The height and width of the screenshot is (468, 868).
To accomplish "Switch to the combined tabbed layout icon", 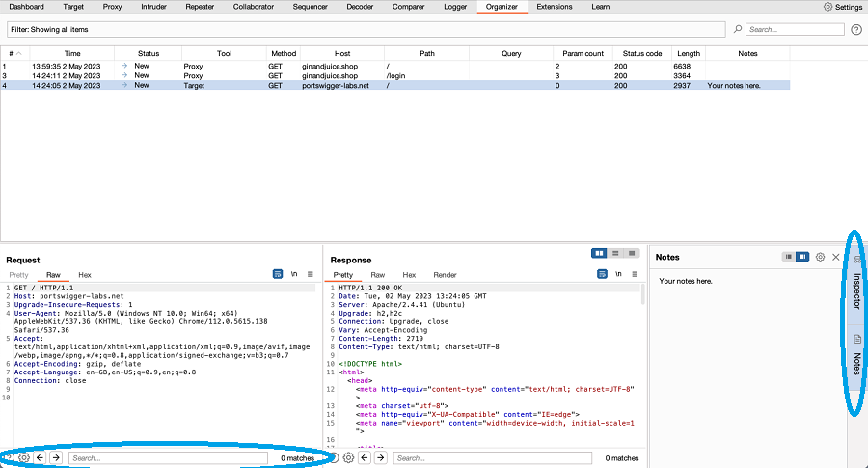I will (632, 253).
